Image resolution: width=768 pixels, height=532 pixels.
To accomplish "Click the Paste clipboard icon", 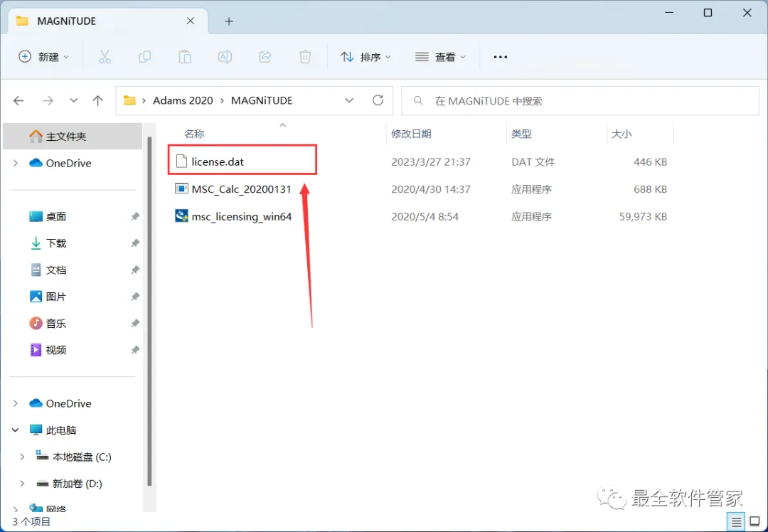I will pos(185,57).
